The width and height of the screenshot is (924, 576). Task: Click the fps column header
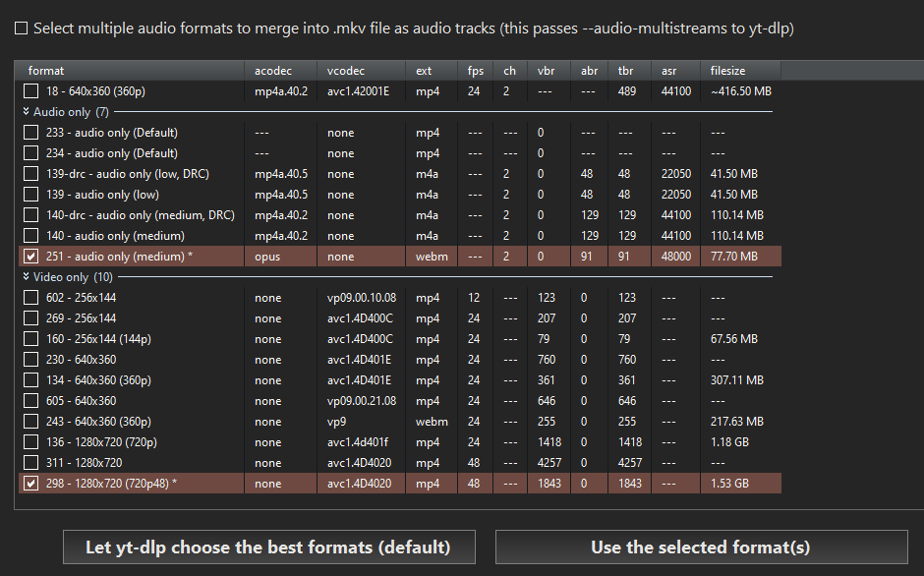(475, 71)
